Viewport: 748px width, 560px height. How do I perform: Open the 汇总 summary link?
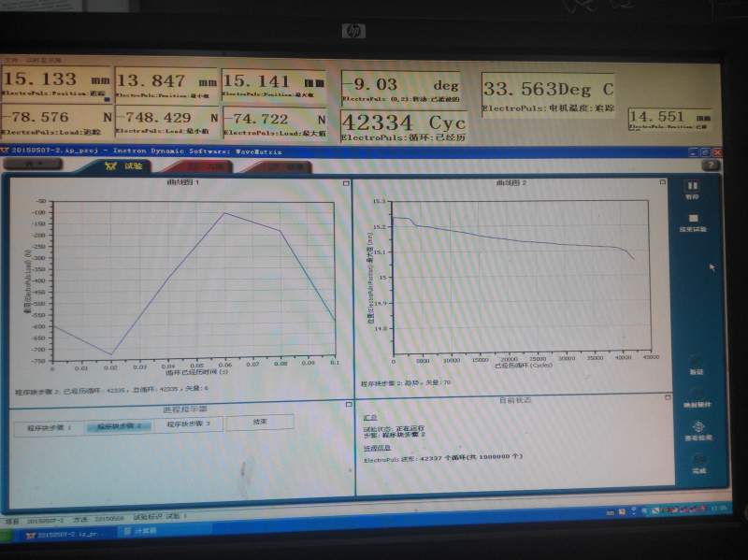pos(369,418)
